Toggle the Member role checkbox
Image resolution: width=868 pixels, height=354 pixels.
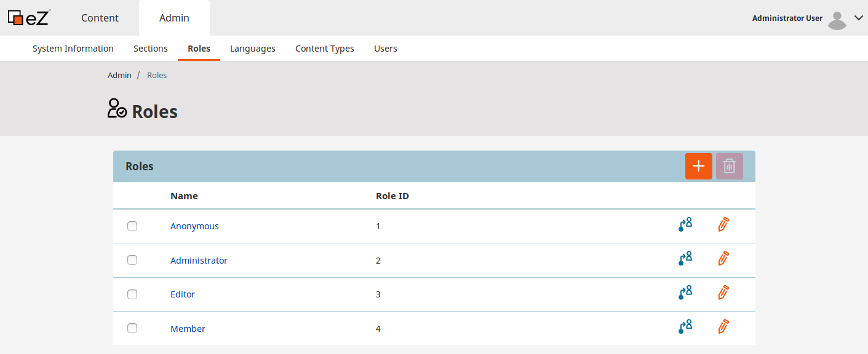click(x=132, y=328)
